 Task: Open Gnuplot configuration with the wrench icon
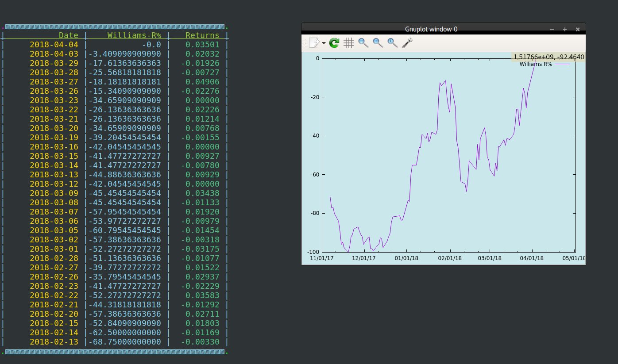pos(407,43)
